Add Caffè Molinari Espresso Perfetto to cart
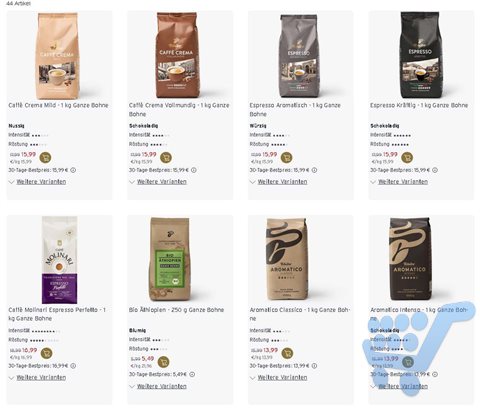The image size is (480, 410). click(x=47, y=353)
